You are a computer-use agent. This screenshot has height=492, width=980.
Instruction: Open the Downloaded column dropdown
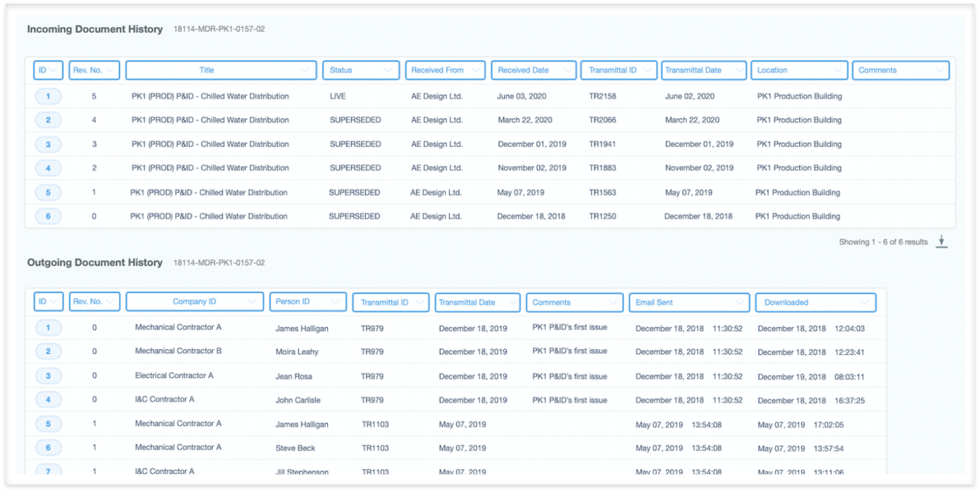pyautogui.click(x=865, y=303)
